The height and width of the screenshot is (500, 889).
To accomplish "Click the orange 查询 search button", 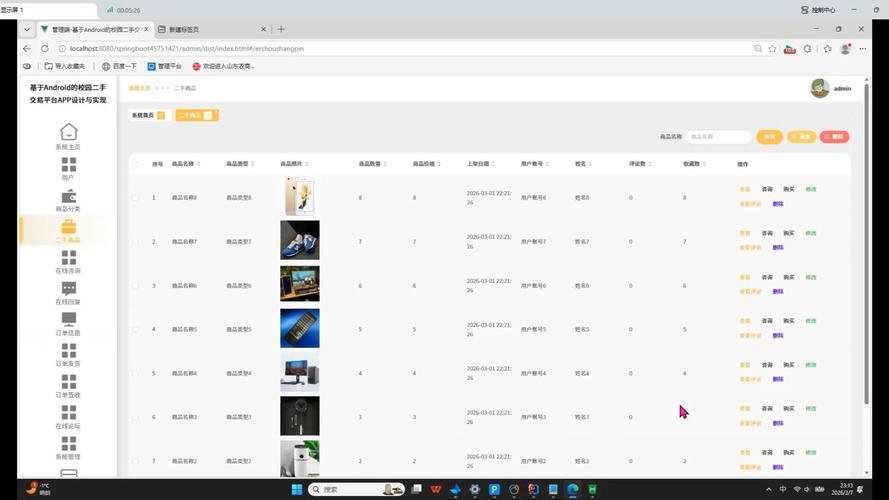I will pos(769,137).
